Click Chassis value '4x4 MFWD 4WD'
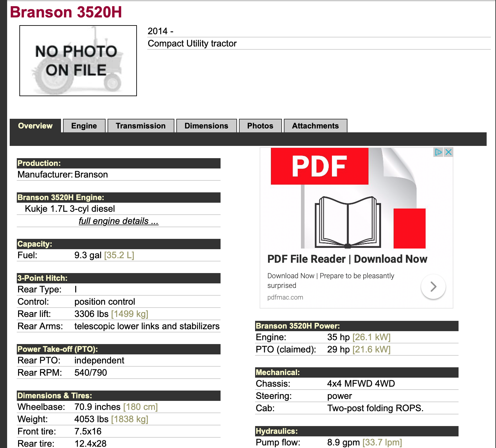The width and height of the screenshot is (496, 448). coord(361,384)
